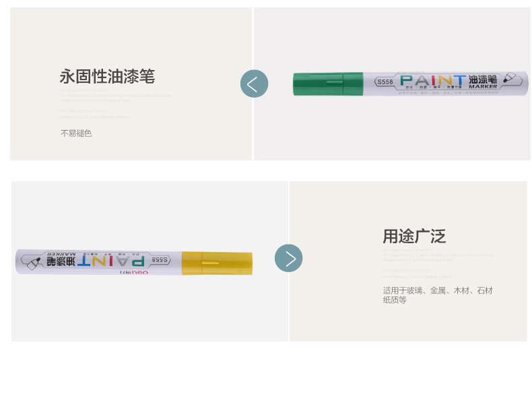Click the S558 badge on the green pen

385,82
